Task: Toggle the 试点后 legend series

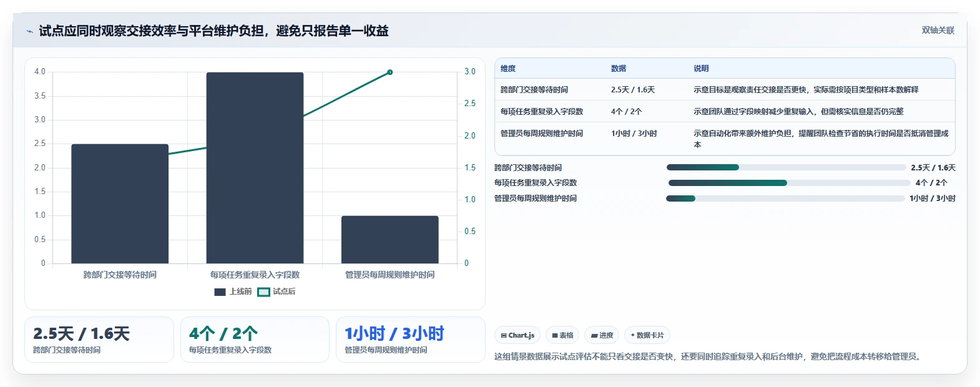Action: 277,291
